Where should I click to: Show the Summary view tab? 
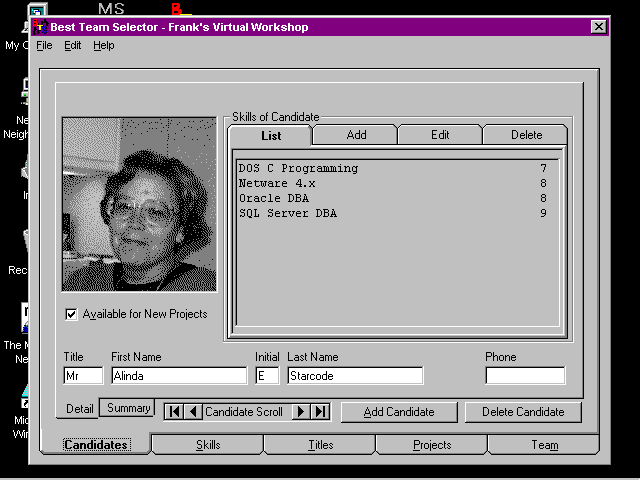129,408
